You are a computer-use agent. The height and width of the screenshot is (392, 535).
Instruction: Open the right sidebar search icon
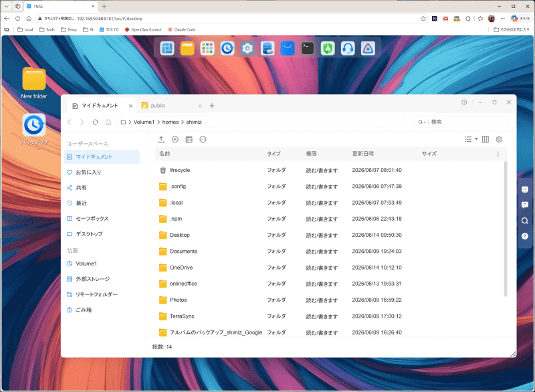point(525,221)
